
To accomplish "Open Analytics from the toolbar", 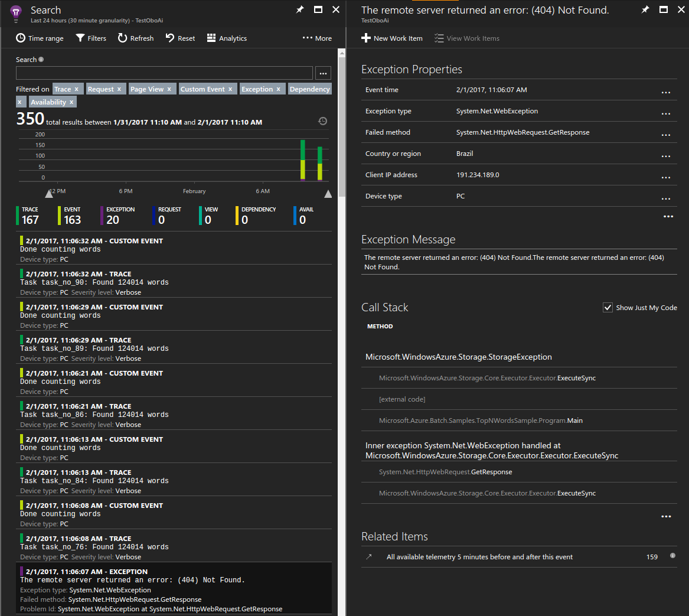I will (226, 38).
